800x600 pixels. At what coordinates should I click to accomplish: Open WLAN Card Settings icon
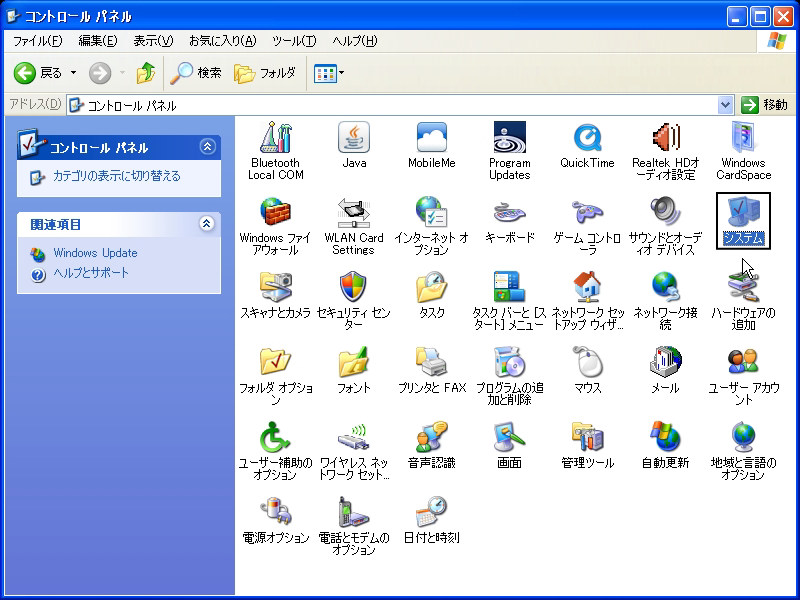(354, 212)
